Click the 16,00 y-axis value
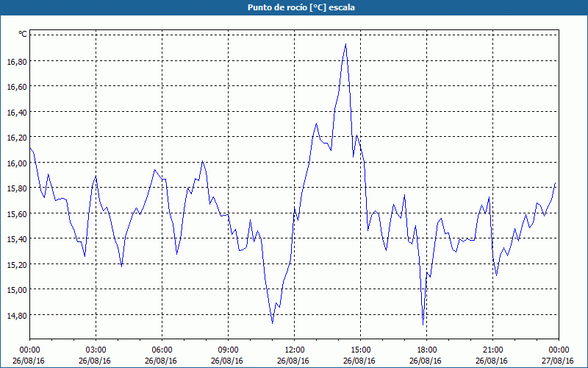588x368 pixels. pyautogui.click(x=17, y=163)
